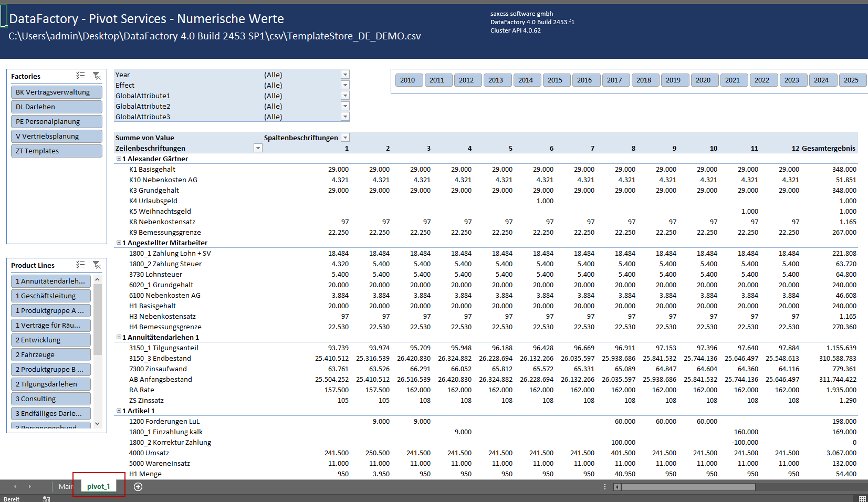Click the macro recording status icon
The height and width of the screenshot is (502, 868).
pos(47,499)
